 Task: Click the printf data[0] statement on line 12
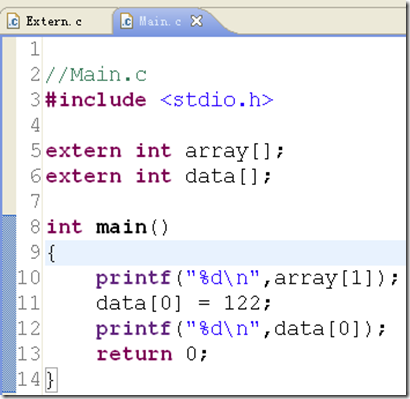tap(241, 329)
